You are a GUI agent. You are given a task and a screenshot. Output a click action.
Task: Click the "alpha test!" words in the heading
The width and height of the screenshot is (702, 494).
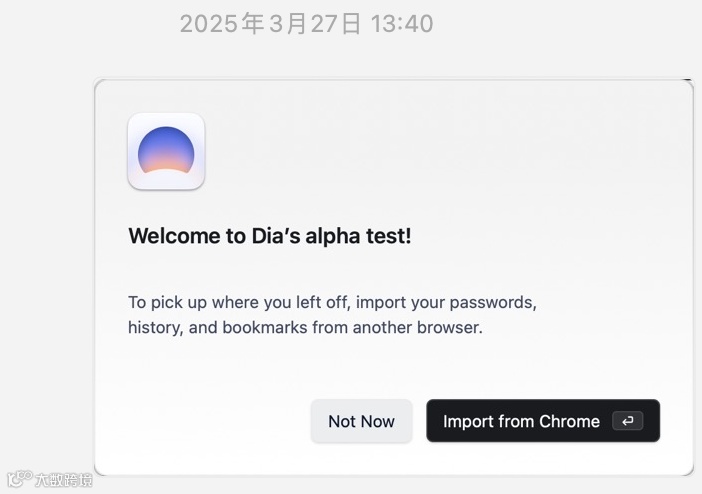[358, 236]
